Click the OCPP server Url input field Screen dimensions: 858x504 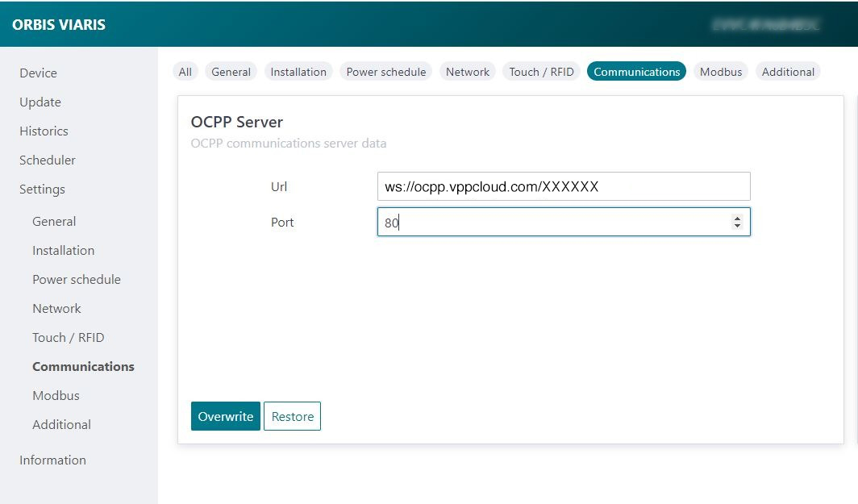pos(563,186)
